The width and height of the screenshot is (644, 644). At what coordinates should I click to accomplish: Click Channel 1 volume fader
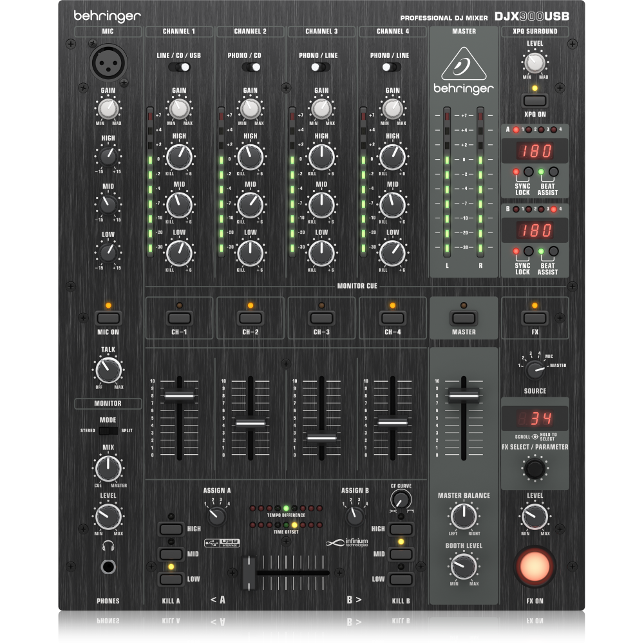[x=179, y=395]
